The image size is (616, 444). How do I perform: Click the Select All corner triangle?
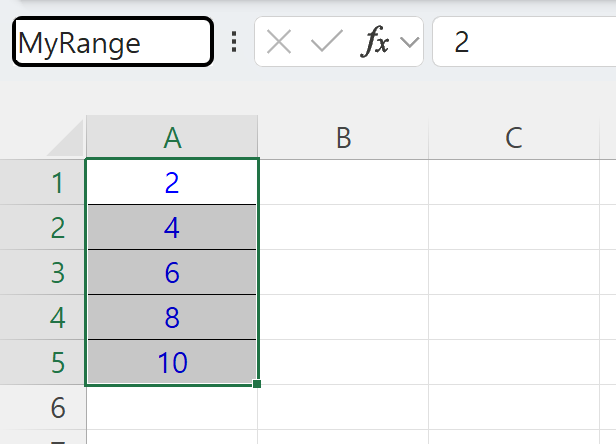(x=65, y=138)
